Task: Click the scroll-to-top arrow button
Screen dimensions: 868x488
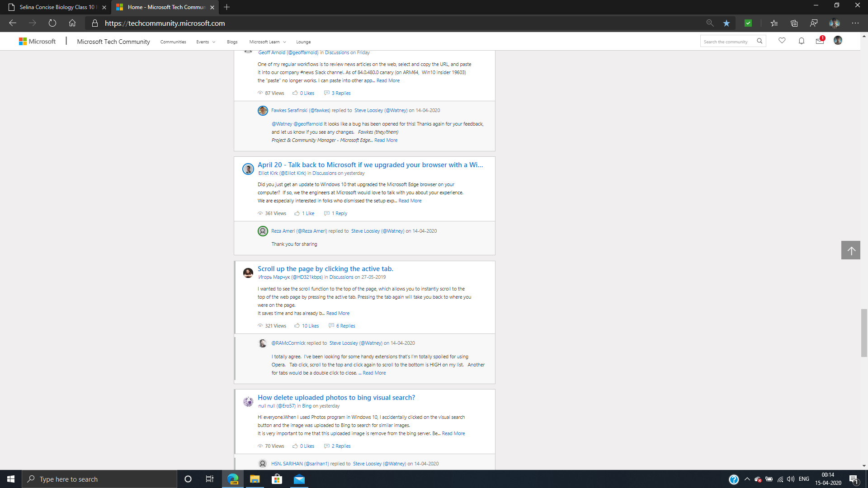Action: pyautogui.click(x=851, y=250)
